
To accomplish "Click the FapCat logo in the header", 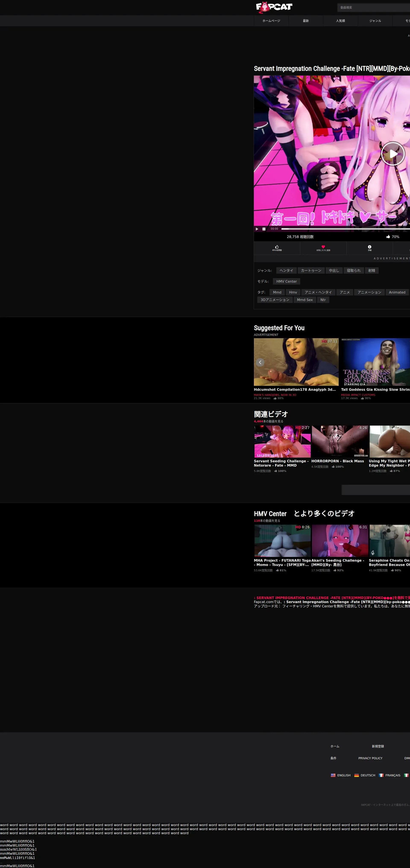I will coord(274,7).
